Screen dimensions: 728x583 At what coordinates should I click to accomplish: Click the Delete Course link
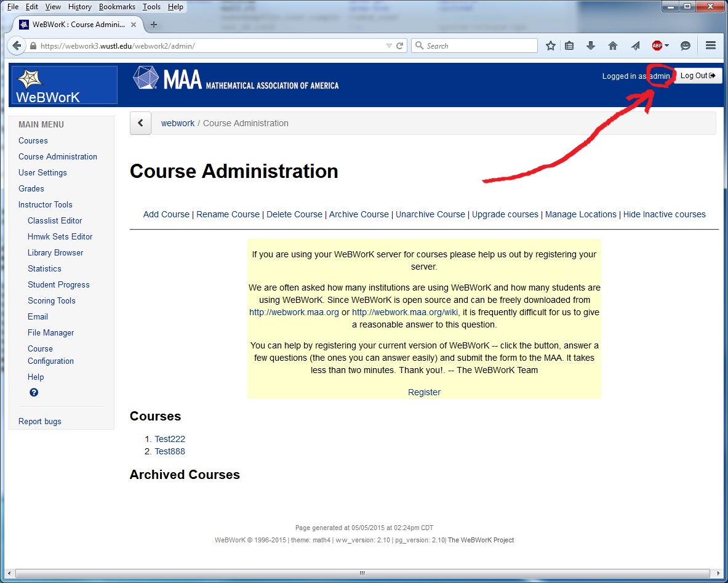[294, 214]
